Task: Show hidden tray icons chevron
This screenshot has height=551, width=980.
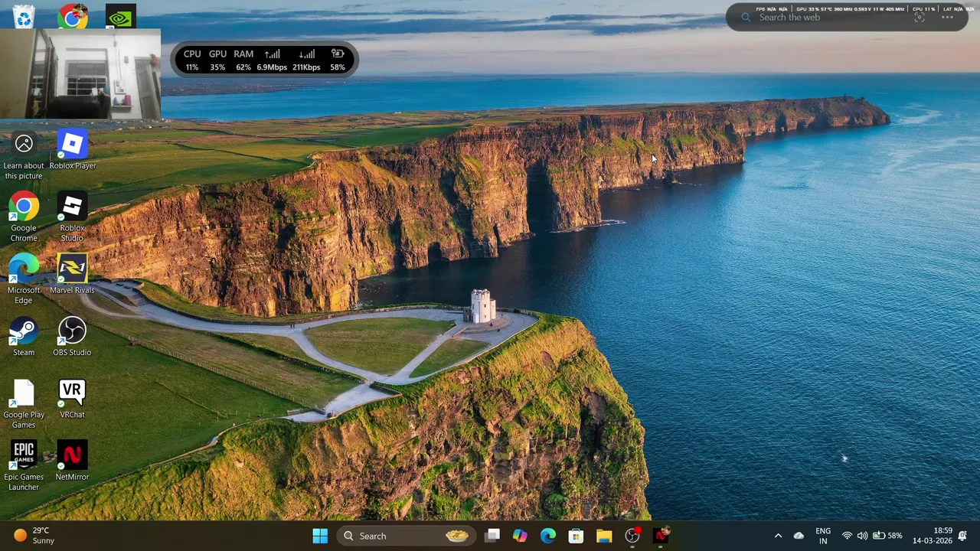Action: pos(778,536)
